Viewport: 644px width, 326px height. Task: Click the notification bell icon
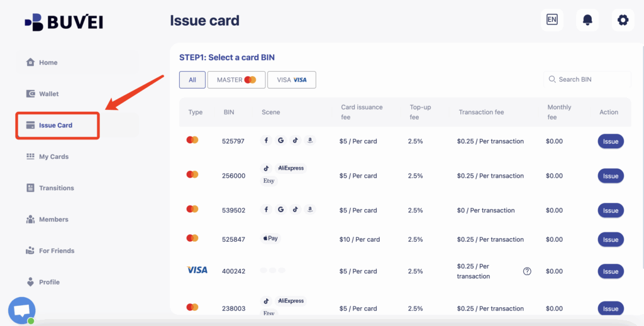click(587, 20)
